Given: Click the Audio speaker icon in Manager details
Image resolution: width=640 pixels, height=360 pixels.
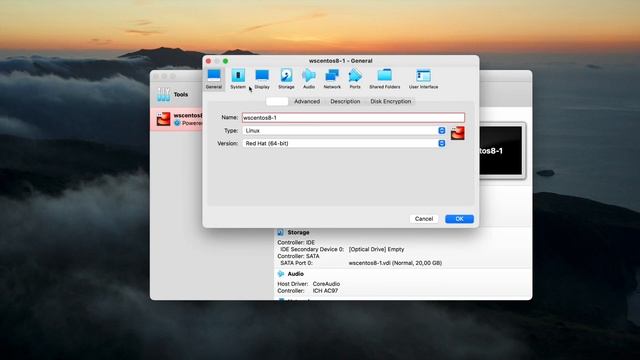Looking at the screenshot, I should [x=280, y=274].
